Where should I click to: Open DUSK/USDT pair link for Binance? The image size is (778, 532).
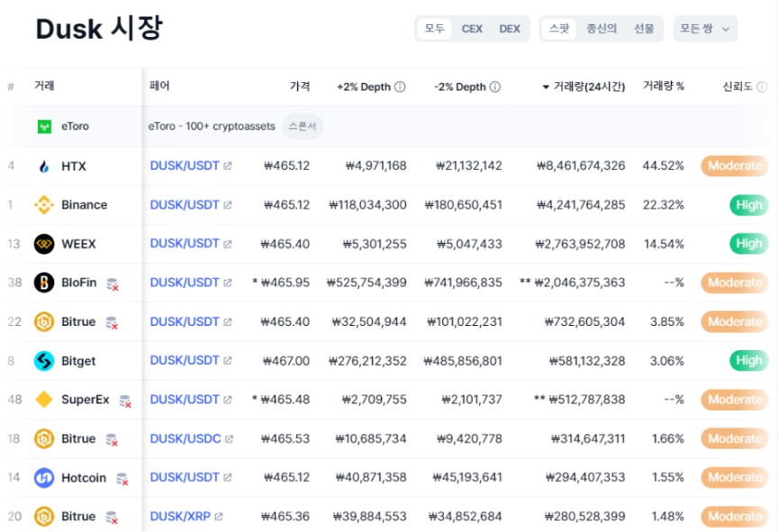tap(185, 204)
